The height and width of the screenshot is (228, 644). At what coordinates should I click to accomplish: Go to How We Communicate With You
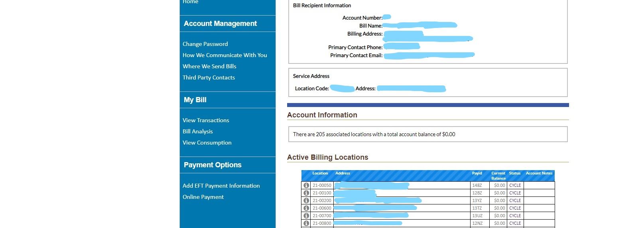pyautogui.click(x=225, y=55)
